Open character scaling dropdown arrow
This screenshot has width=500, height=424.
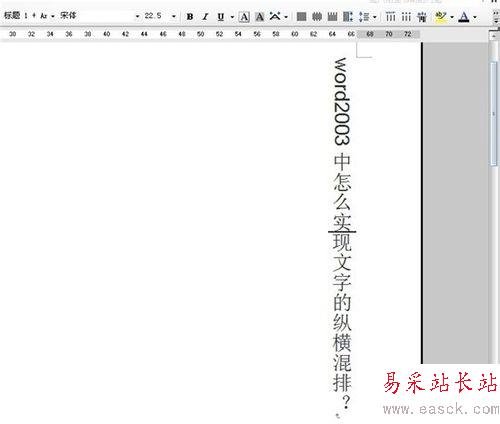pyautogui.click(x=286, y=17)
